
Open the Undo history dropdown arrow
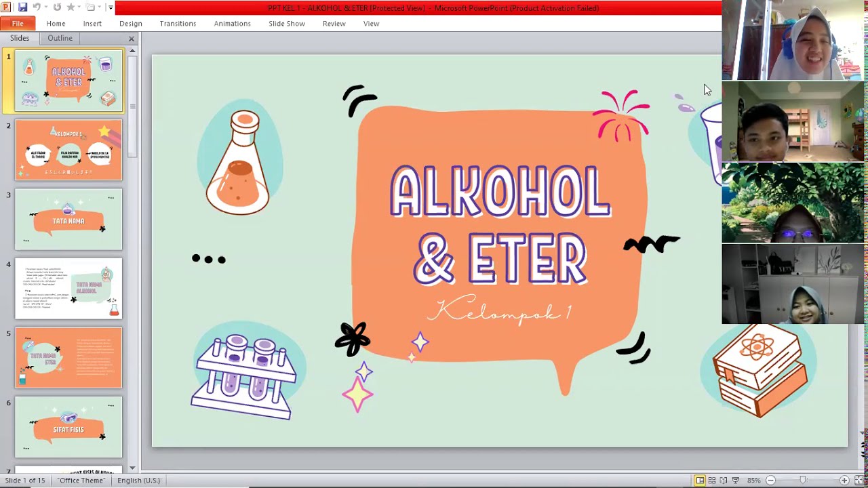pyautogui.click(x=47, y=7)
